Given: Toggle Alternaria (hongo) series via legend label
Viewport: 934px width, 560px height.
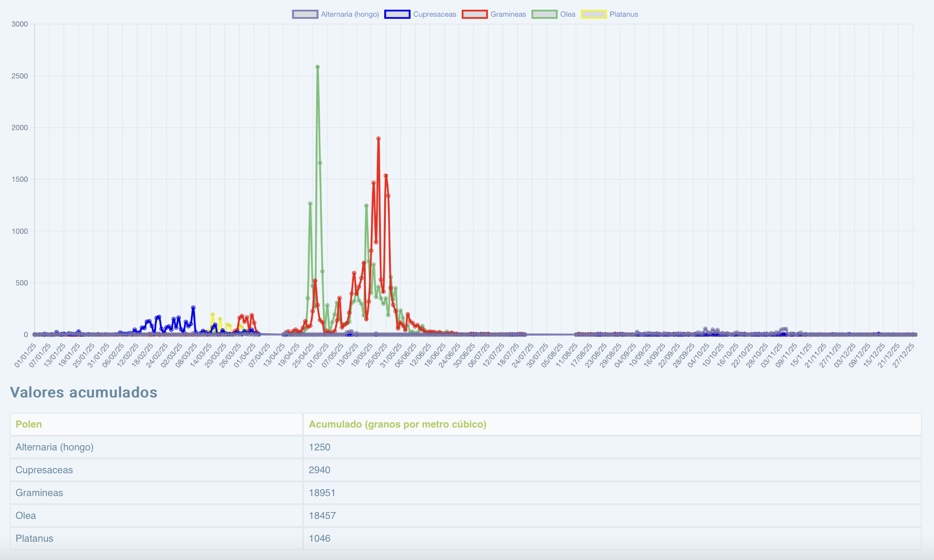Looking at the screenshot, I should (x=350, y=14).
